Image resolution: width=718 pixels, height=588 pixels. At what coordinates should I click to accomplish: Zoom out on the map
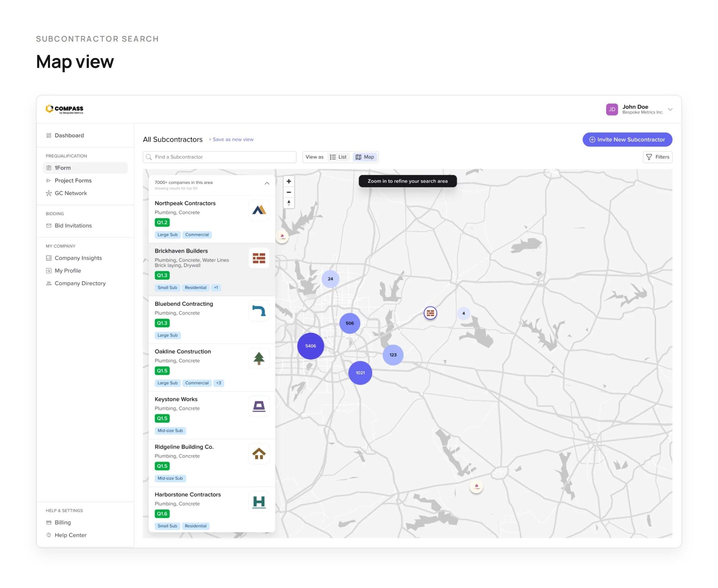[289, 192]
